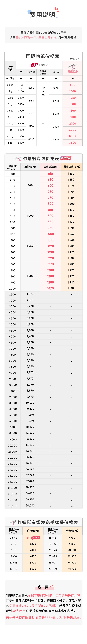This screenshot has height=644, width=87.
Task: Click the 610 activity price for 100g
Action: (50, 174)
